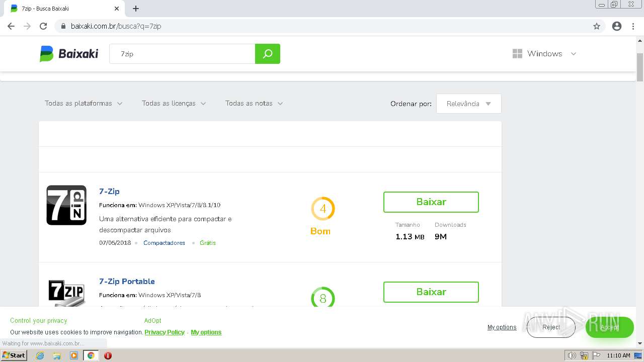Click the volume speaker tray icon
The height and width of the screenshot is (362, 644).
pyautogui.click(x=573, y=355)
